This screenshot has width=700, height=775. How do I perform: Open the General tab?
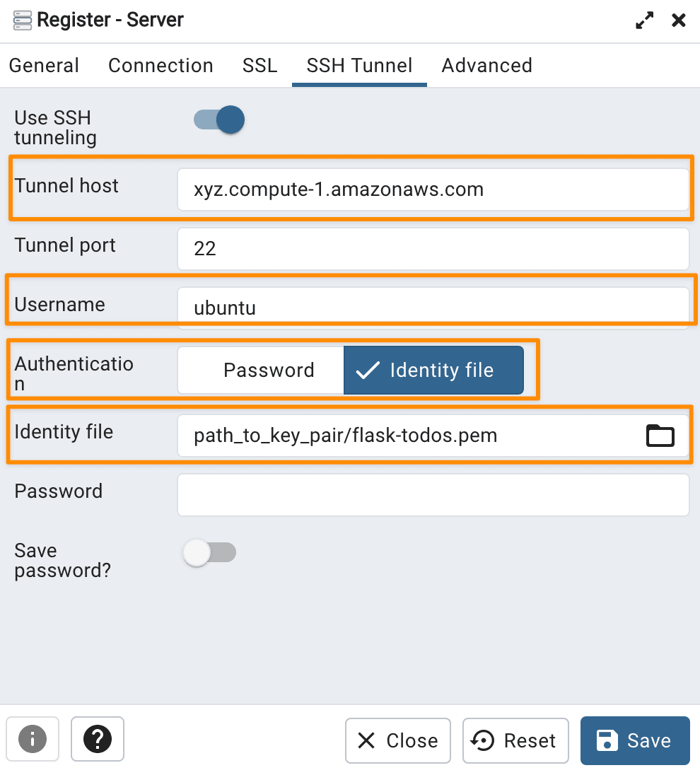44,65
